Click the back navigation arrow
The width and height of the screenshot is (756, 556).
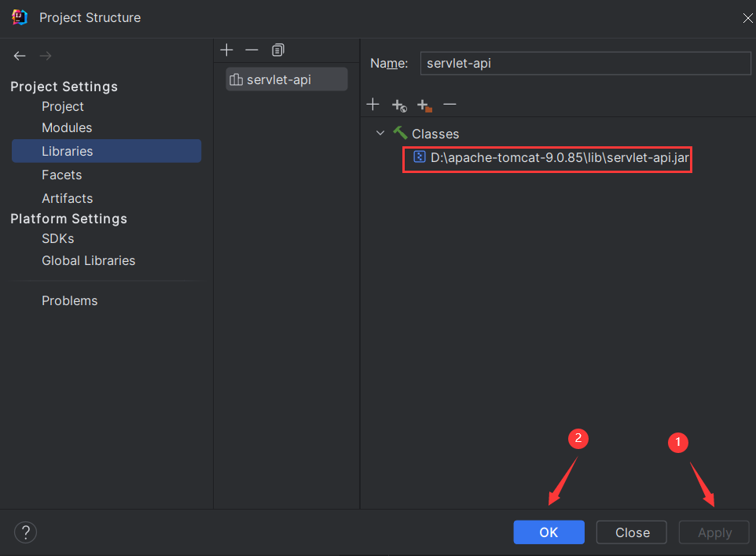click(x=20, y=56)
